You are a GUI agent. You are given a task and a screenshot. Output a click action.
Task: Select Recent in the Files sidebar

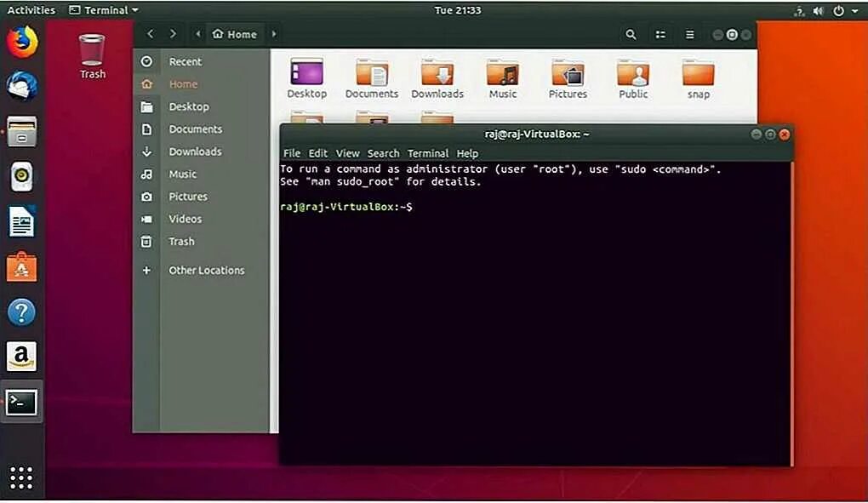[x=202, y=61]
